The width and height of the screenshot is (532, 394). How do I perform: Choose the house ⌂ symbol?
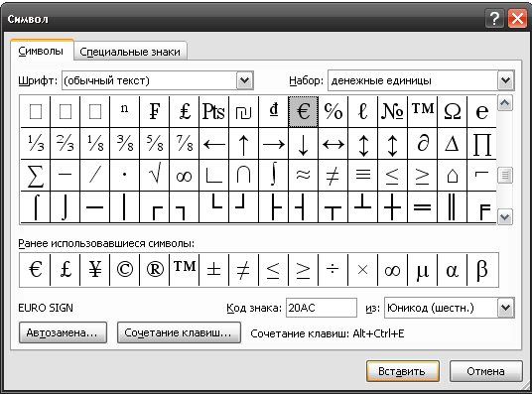452,176
